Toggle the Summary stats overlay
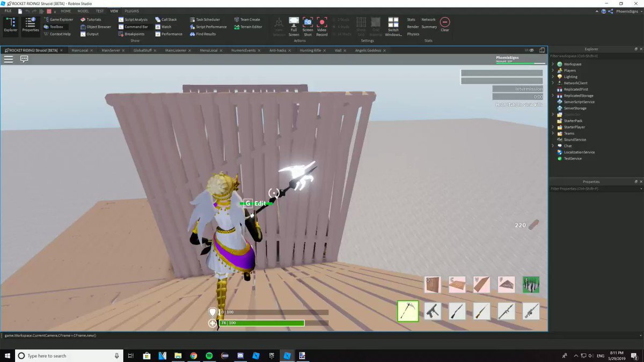 [x=429, y=27]
